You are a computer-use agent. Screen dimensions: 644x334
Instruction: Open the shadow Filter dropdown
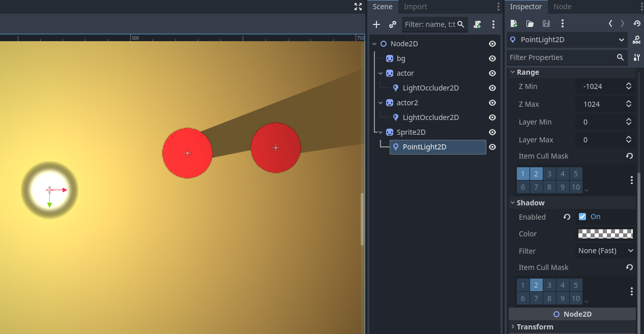pyautogui.click(x=605, y=250)
